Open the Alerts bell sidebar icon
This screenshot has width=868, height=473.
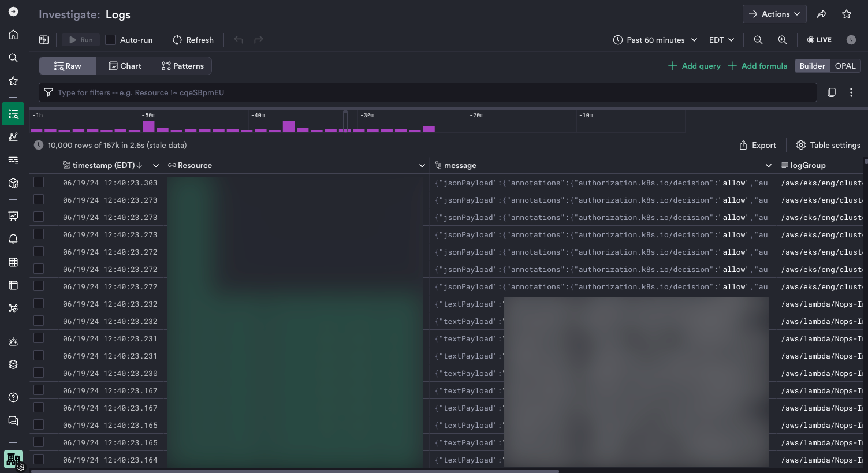pyautogui.click(x=13, y=239)
